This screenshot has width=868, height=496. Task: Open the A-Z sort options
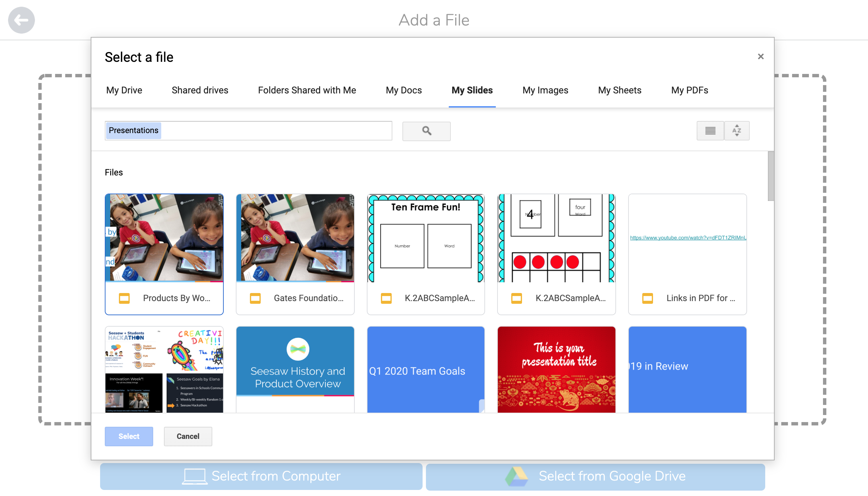tap(737, 131)
